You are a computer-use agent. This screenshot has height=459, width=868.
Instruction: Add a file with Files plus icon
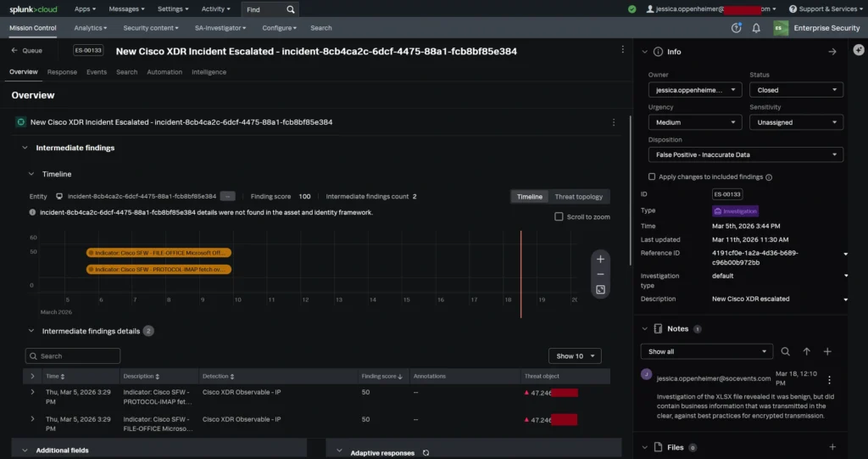tap(832, 447)
